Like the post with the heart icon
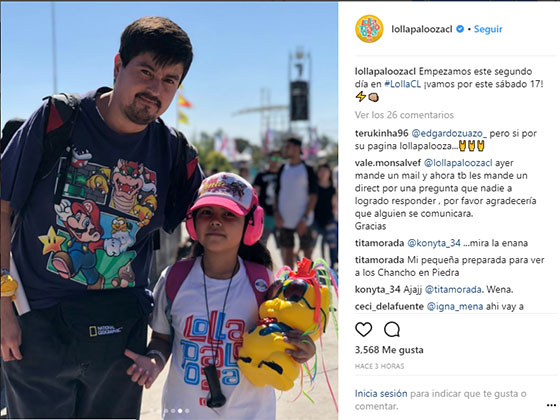The image size is (560, 420). pos(364,329)
